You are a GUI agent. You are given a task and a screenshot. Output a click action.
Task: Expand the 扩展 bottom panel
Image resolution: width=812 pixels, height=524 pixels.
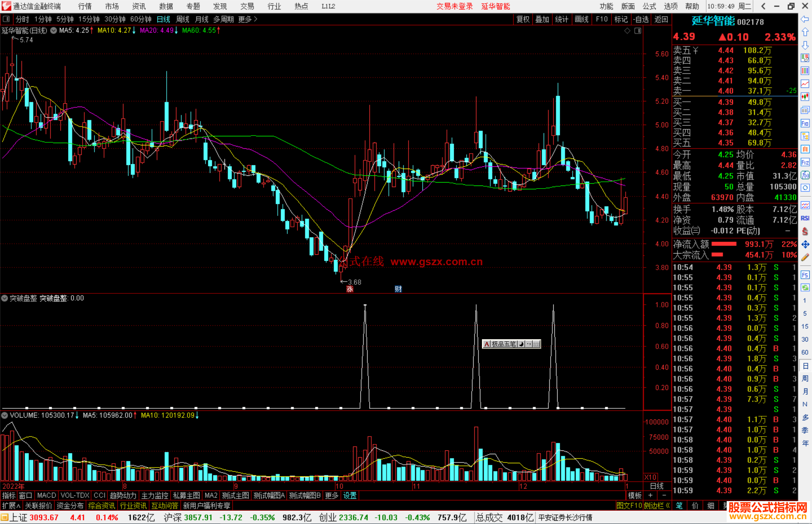(x=11, y=506)
